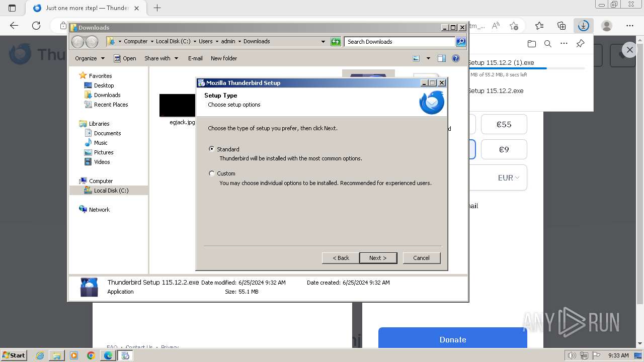This screenshot has height=362, width=644.
Task: Click the Thunderbird logo in setup header
Action: (x=432, y=102)
